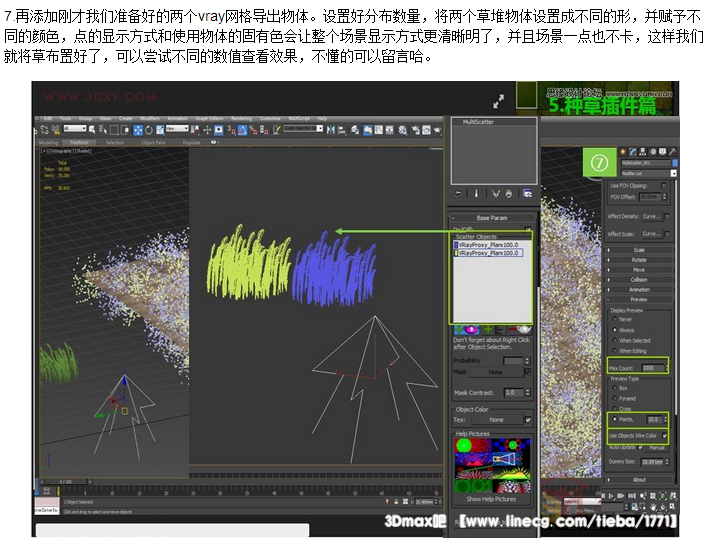Open the Hierarchy command panel tab
The width and height of the screenshot is (706, 538).
click(643, 152)
